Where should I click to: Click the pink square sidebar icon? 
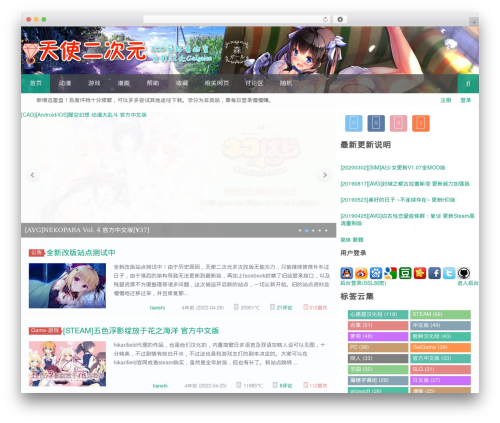point(398,123)
